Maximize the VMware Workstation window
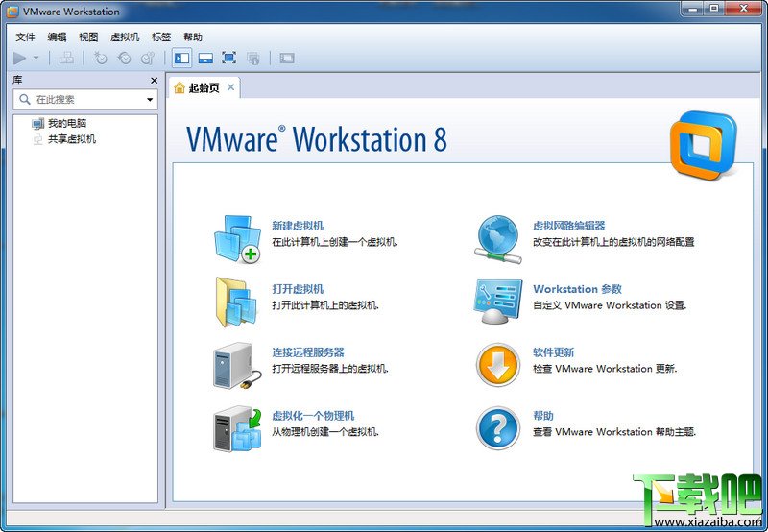 [714, 9]
